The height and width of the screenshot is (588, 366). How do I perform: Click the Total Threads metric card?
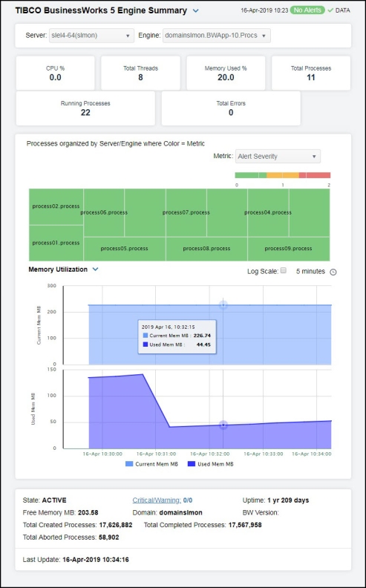point(140,73)
